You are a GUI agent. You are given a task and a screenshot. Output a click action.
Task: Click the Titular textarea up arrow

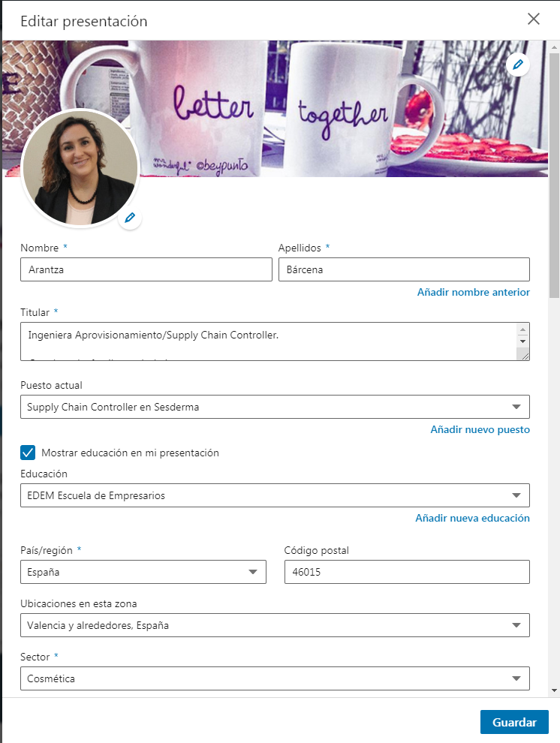(x=522, y=329)
